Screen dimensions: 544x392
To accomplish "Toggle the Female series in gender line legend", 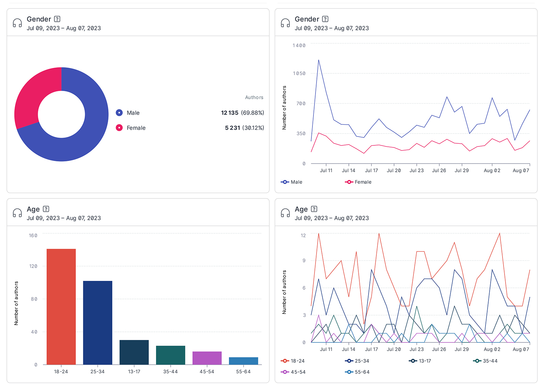I will pyautogui.click(x=358, y=182).
